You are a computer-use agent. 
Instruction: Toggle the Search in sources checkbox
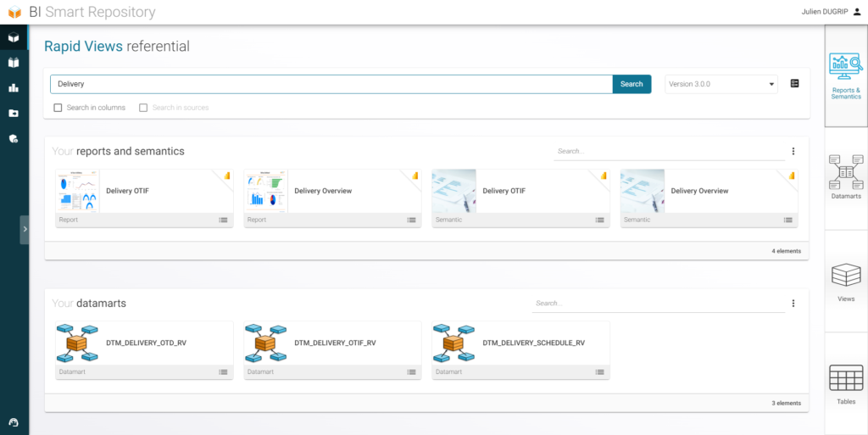pyautogui.click(x=143, y=108)
